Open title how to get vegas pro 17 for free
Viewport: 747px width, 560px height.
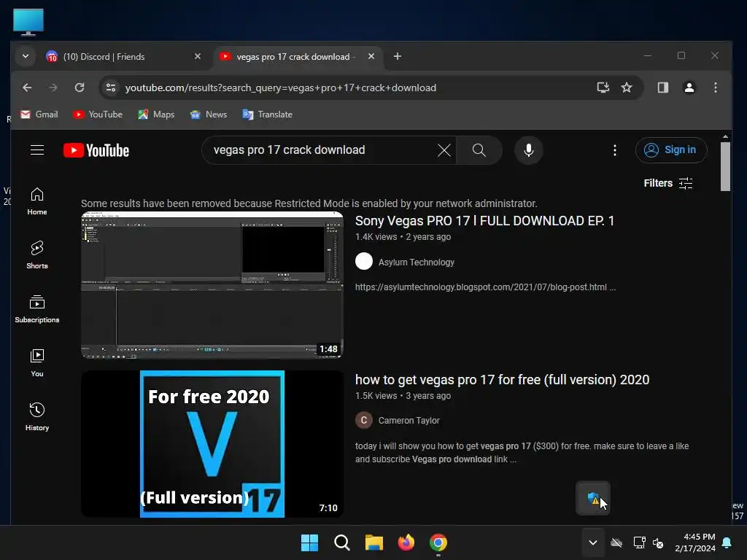click(502, 380)
